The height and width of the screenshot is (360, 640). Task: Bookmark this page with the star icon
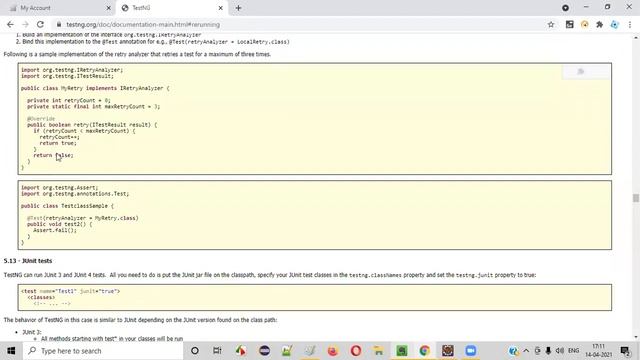[551, 24]
